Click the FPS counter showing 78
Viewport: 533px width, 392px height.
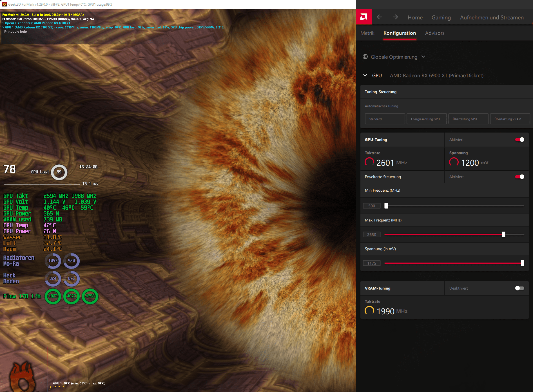tap(9, 169)
